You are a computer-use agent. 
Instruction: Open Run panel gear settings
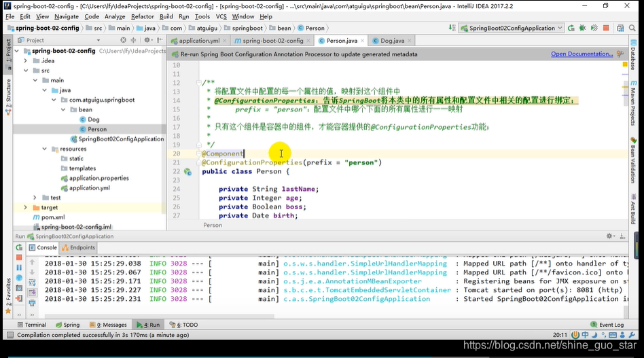(610, 236)
